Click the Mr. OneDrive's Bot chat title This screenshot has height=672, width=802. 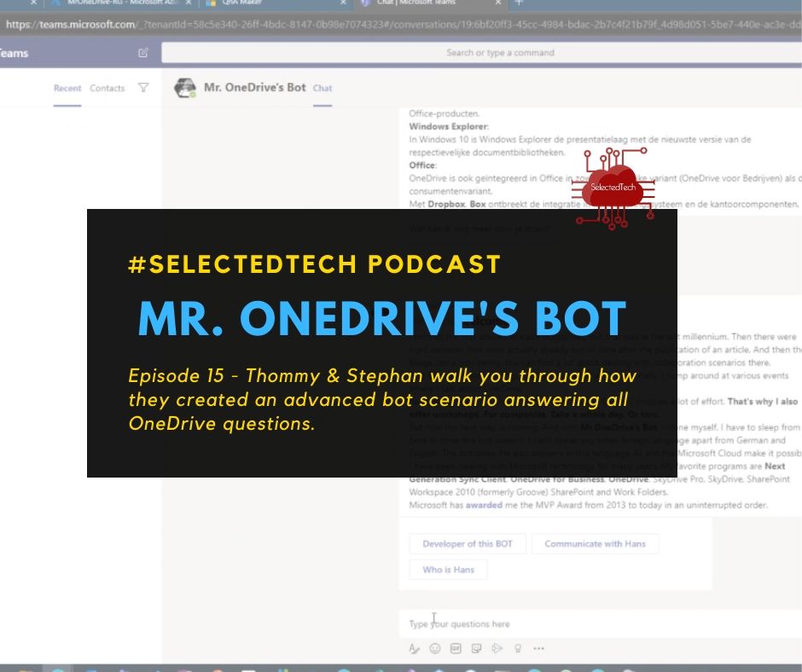coord(255,88)
